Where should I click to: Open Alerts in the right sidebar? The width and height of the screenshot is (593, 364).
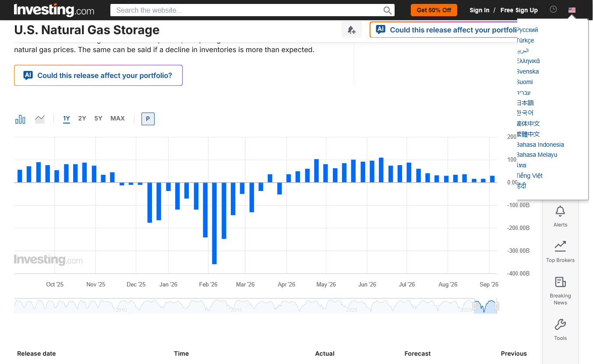560,216
